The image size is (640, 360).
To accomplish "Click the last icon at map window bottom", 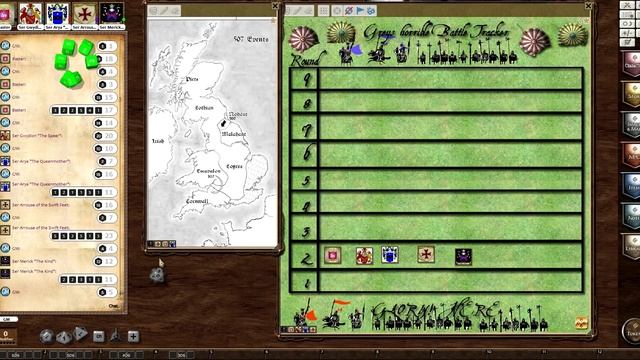I will (x=173, y=244).
